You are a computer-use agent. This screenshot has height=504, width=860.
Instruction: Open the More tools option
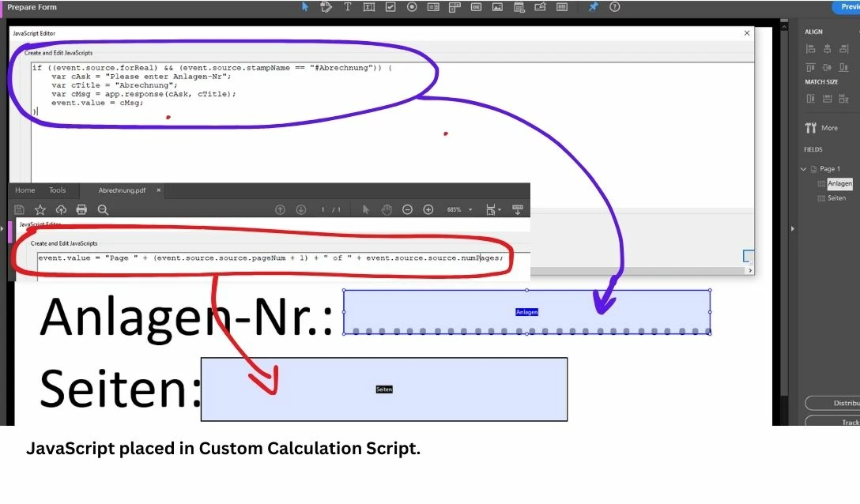pos(821,128)
